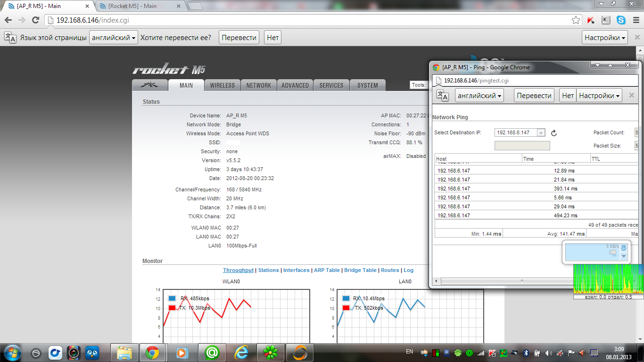The width and height of the screenshot is (644, 362).
Task: Open the Action Center flag in system tray
Action: (571, 353)
